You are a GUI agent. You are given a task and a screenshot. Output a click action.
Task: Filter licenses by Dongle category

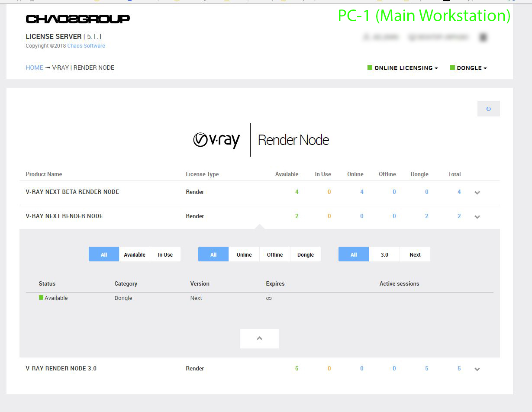point(306,254)
